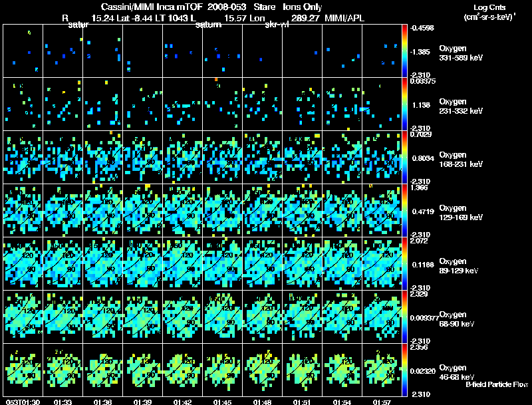Click the 'Log Cnts' colorbar heading
Image resolution: width=532 pixels, height=405 pixels.
489,7
